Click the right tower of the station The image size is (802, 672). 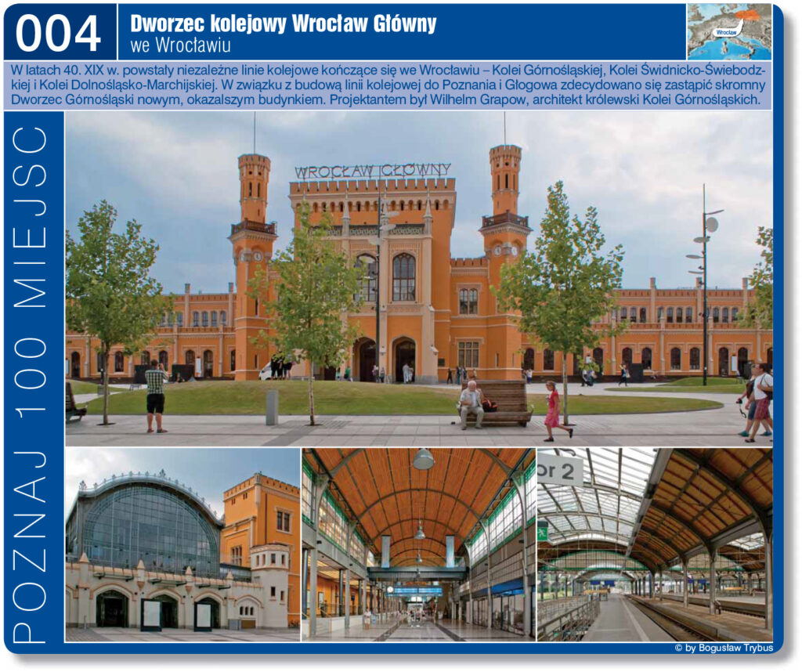coord(504,227)
